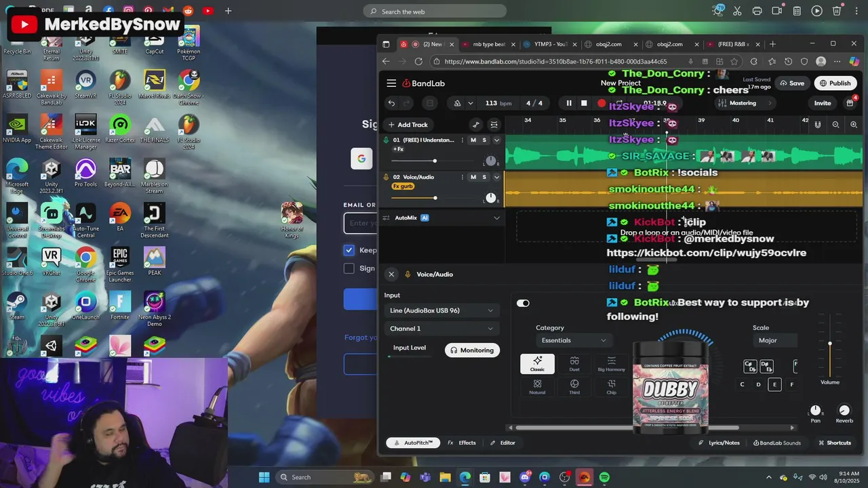Open Studio One 6 desktop shortcut

click(17, 262)
